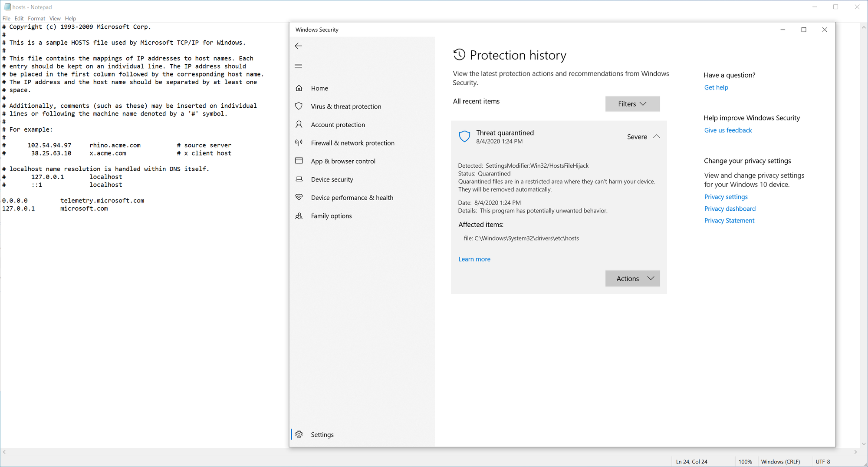Click Notepad's horizontal scrollbar right arrow
The height and width of the screenshot is (467, 868).
[x=856, y=452]
